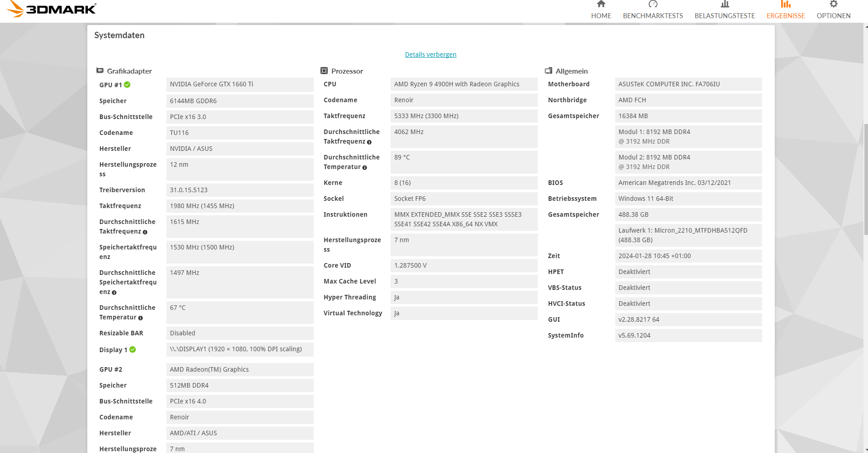868x453 pixels.
Task: Click the 67 °C GPU temperature value
Action: [240, 313]
